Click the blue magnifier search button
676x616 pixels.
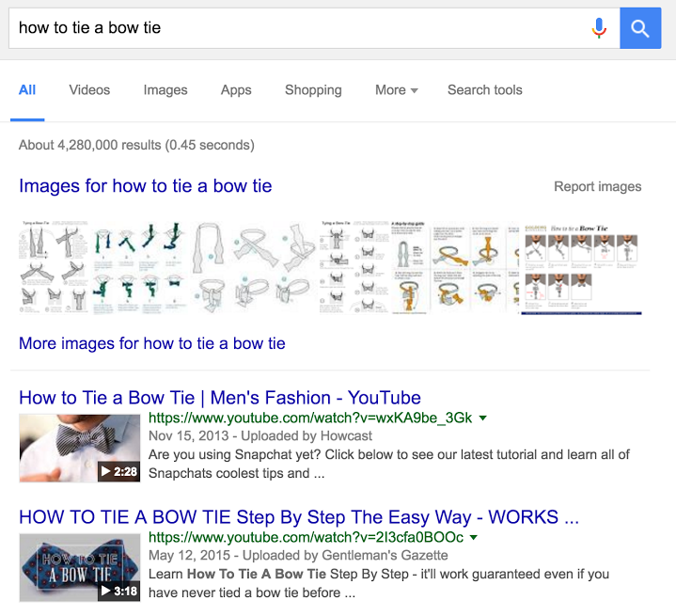click(x=640, y=28)
